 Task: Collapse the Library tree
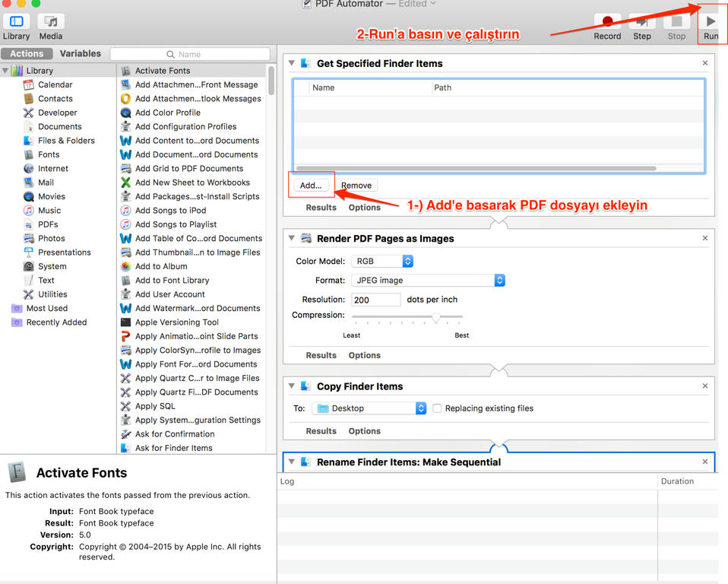[5, 71]
